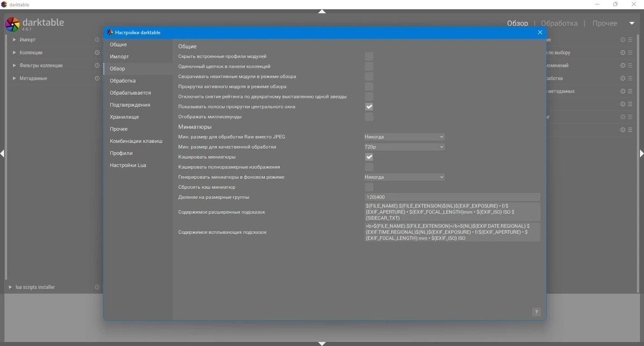Open the Профили settings page

click(138, 153)
